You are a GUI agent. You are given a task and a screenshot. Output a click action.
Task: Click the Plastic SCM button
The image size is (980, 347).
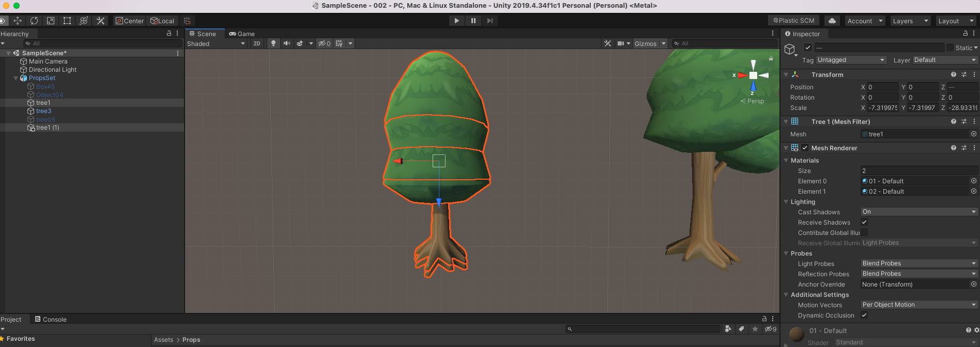point(794,21)
